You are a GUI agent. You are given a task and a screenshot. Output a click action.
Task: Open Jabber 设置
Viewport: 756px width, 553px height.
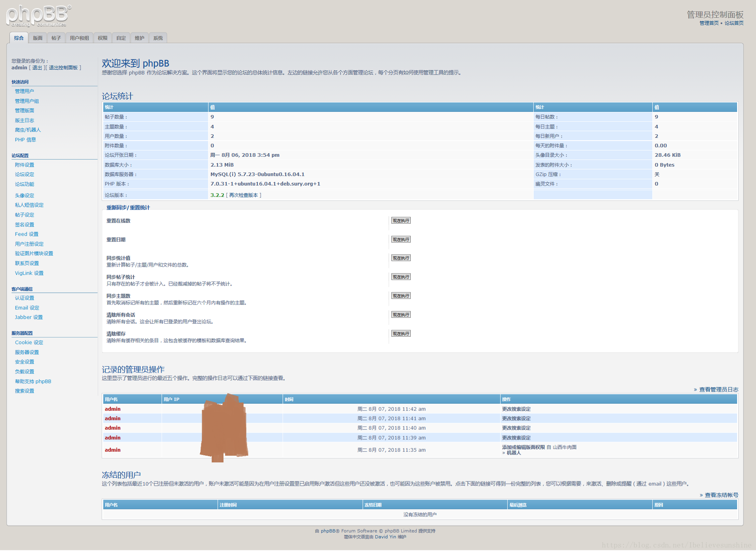point(28,317)
